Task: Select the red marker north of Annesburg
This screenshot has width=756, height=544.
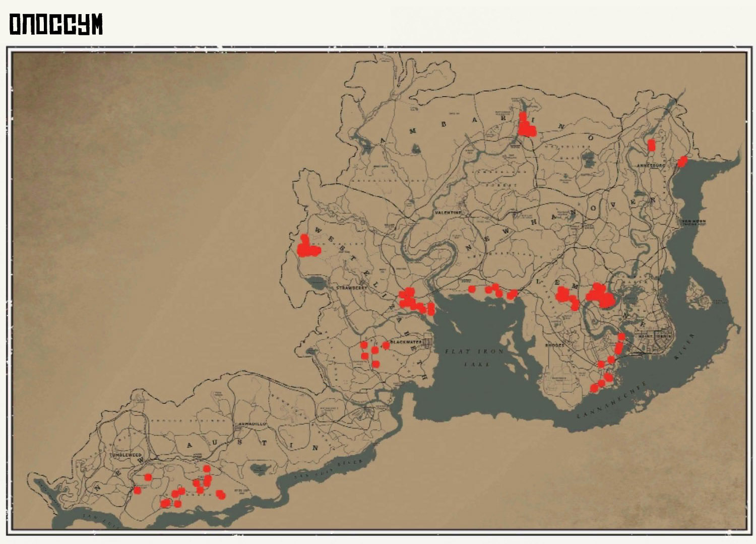Action: (651, 145)
